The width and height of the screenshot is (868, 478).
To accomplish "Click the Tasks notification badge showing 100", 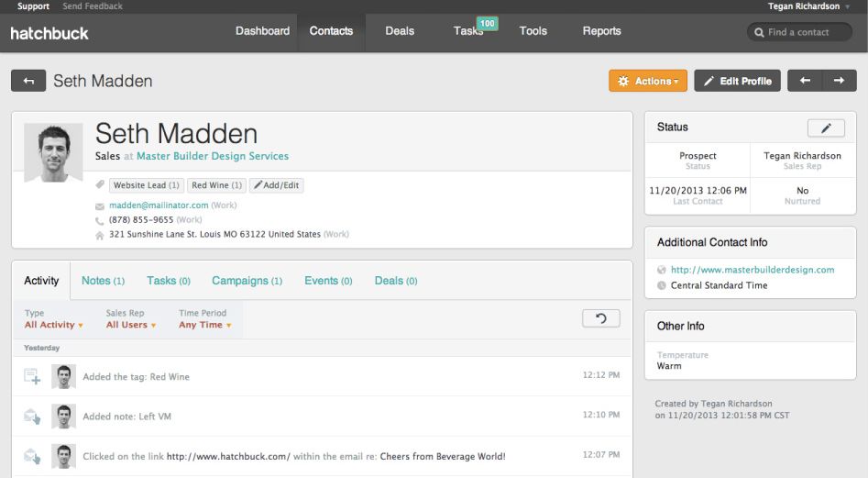I will coord(487,23).
